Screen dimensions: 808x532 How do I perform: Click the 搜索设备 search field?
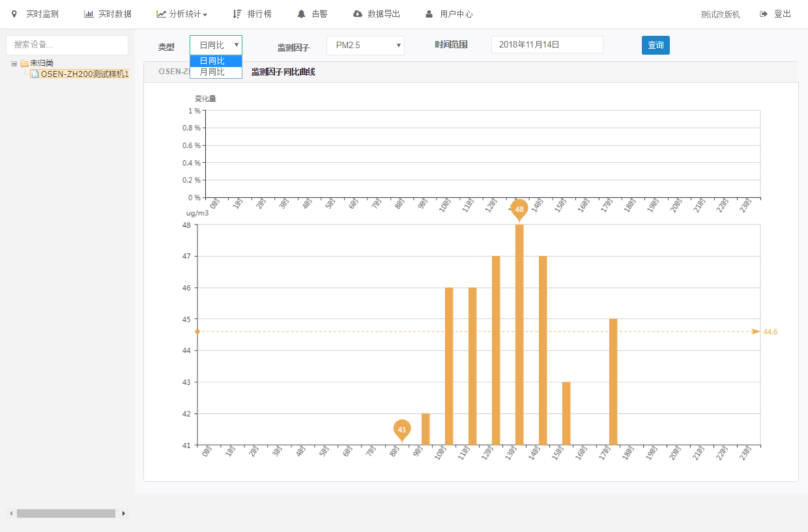pyautogui.click(x=67, y=45)
